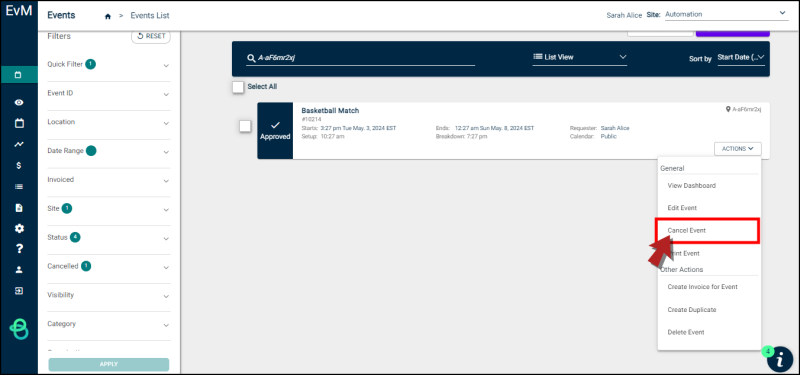Open the trend analytics sidebar icon
This screenshot has height=375, width=800.
click(19, 144)
